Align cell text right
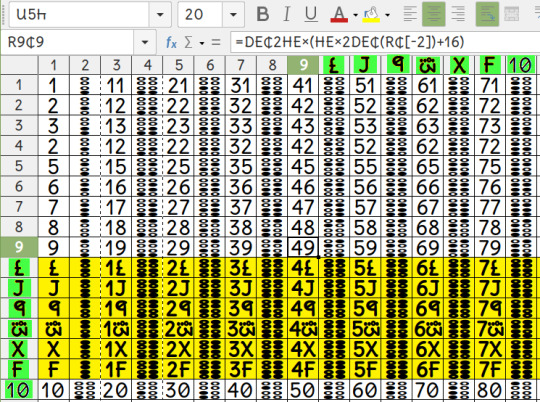540x402 pixels. point(458,14)
